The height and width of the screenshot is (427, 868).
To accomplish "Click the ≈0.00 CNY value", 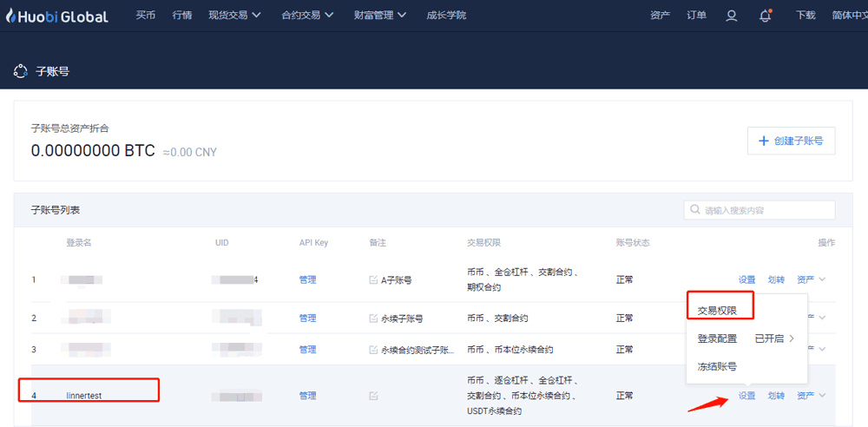I will (190, 152).
